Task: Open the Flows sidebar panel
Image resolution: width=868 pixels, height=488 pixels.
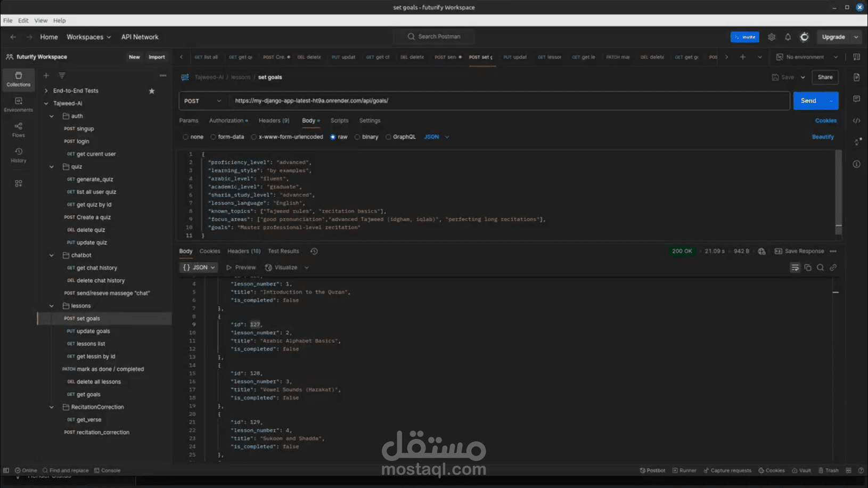Action: [19, 130]
